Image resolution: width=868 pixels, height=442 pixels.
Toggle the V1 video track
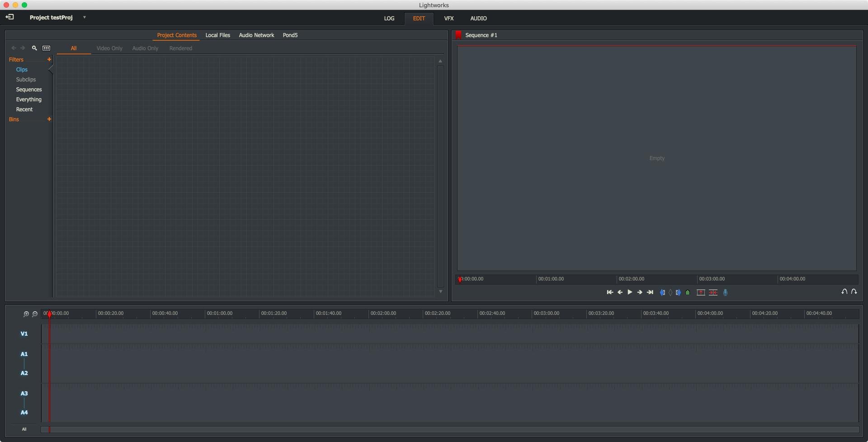24,334
